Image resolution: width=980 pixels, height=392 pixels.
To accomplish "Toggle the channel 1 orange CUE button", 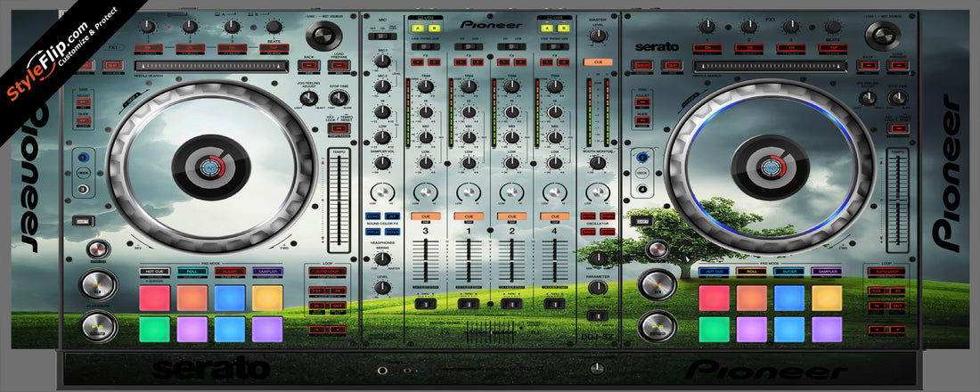I will [x=469, y=216].
